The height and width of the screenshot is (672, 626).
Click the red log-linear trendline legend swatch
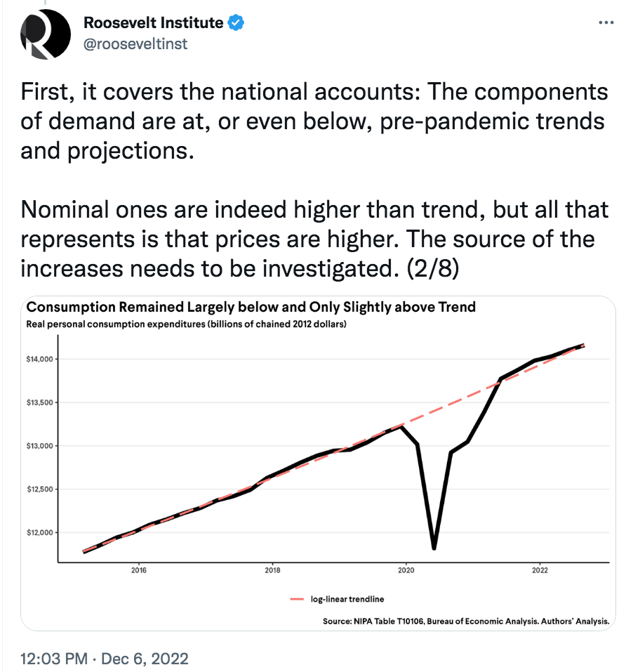tap(297, 599)
